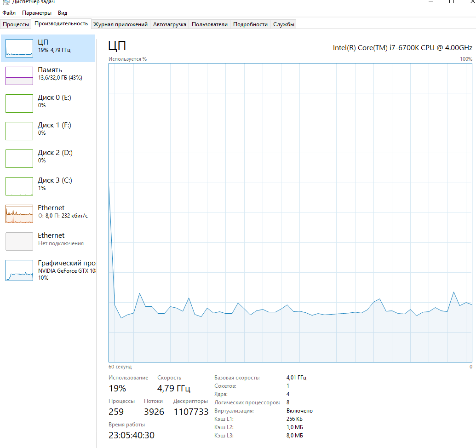Click the Кэш L3 8,0 МБ value

[294, 435]
